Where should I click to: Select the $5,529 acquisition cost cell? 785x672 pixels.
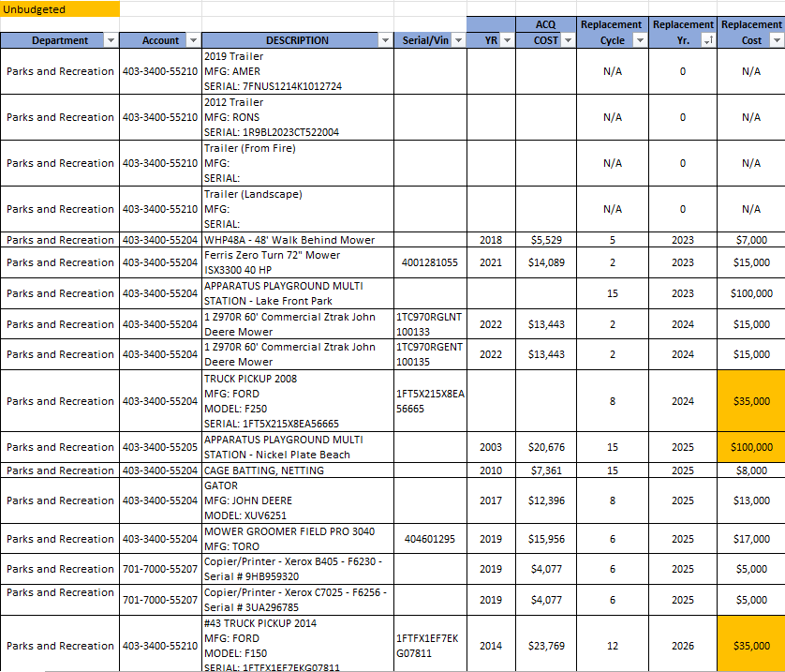point(546,240)
